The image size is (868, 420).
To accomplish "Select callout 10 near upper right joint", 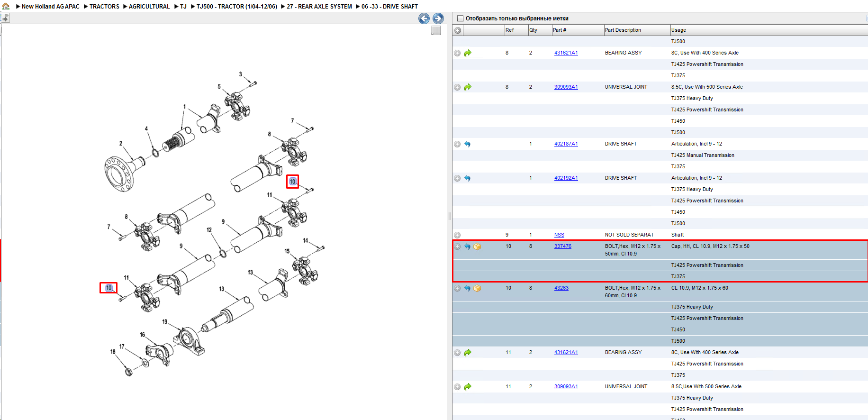I will (293, 182).
